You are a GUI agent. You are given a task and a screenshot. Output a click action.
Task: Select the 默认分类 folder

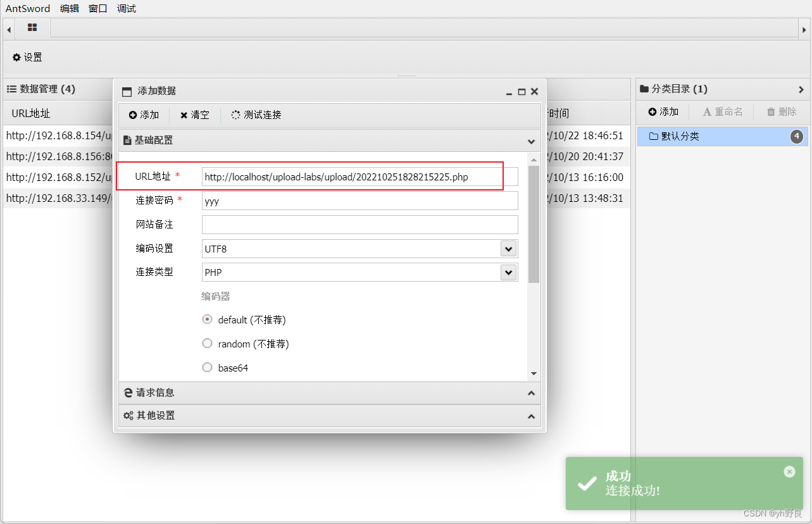coord(722,136)
